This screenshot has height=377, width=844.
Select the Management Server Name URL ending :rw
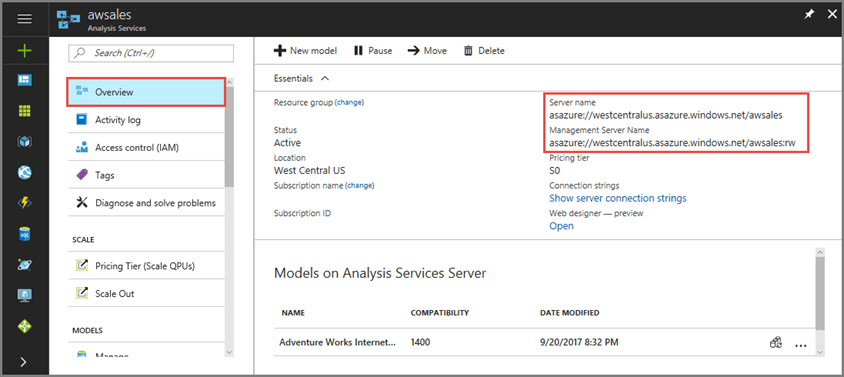click(x=672, y=143)
